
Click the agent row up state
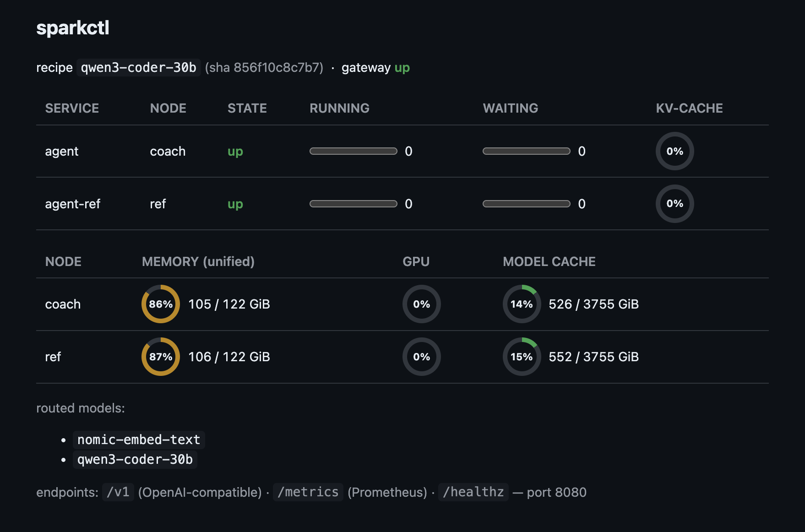[235, 152]
